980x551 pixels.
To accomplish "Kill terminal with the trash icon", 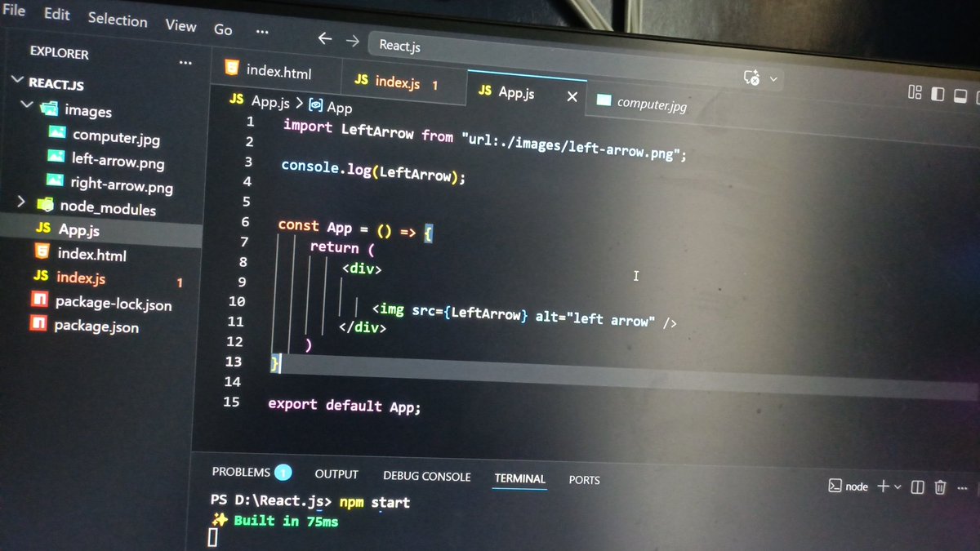I will [x=940, y=488].
